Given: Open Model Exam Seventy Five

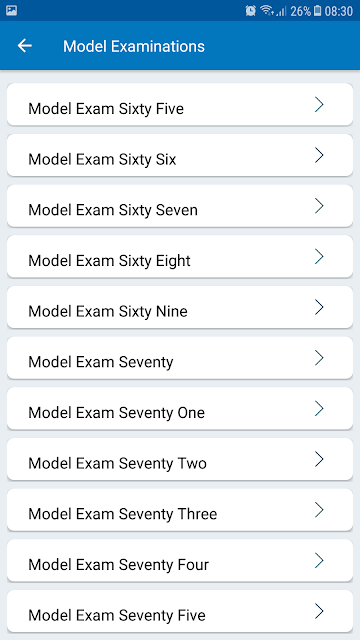Looking at the screenshot, I should tap(180, 611).
